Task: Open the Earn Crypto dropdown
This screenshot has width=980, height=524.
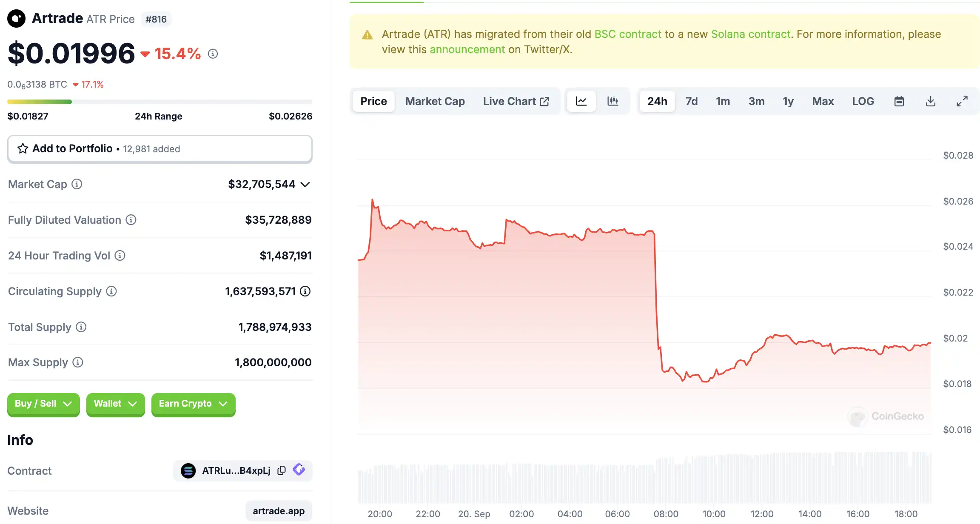Action: [193, 404]
